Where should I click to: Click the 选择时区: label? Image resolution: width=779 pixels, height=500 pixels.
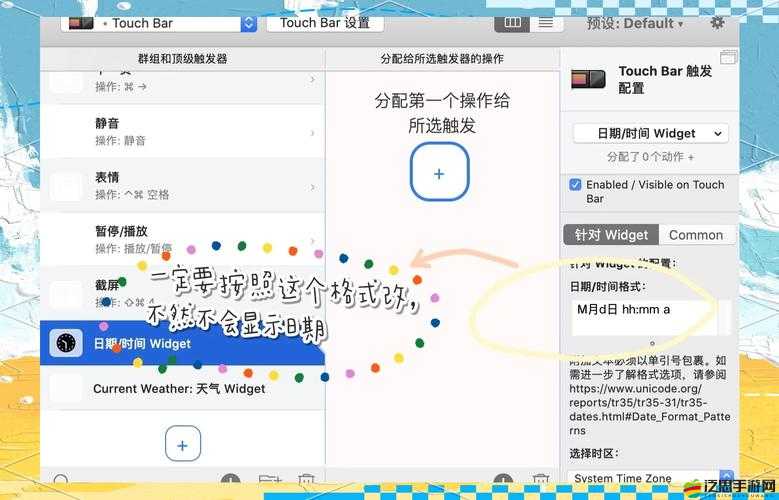click(594, 453)
